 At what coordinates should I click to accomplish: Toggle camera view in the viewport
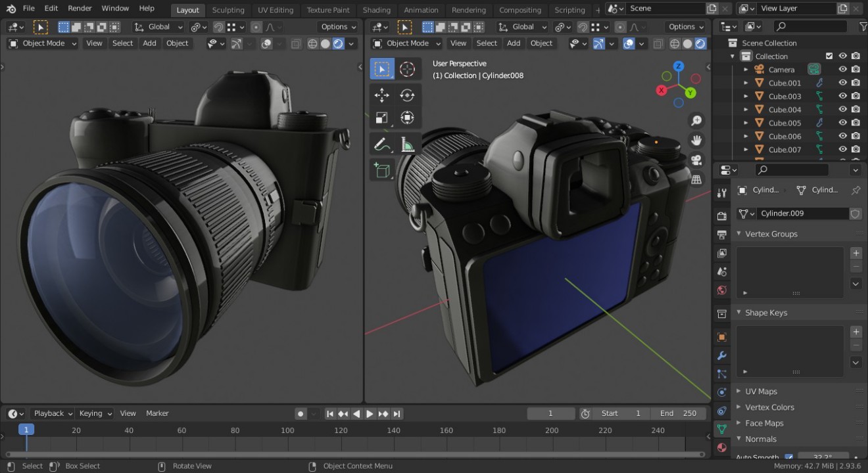tap(696, 160)
